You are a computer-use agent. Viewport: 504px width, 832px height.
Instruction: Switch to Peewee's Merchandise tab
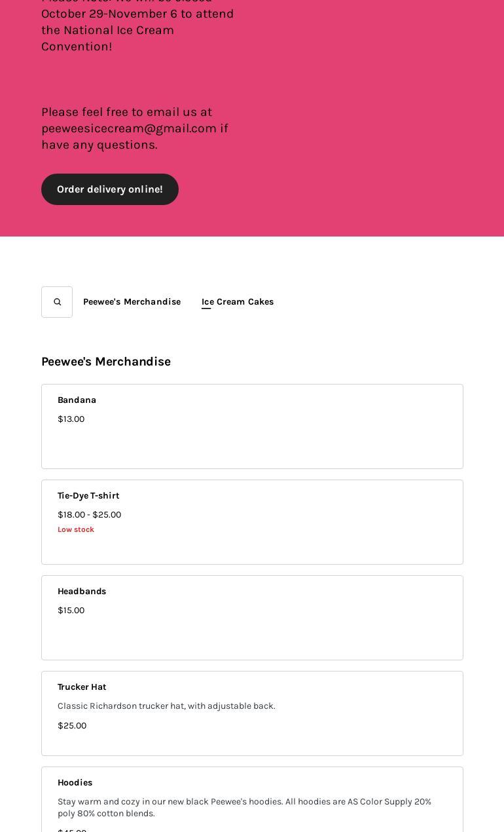point(132,302)
